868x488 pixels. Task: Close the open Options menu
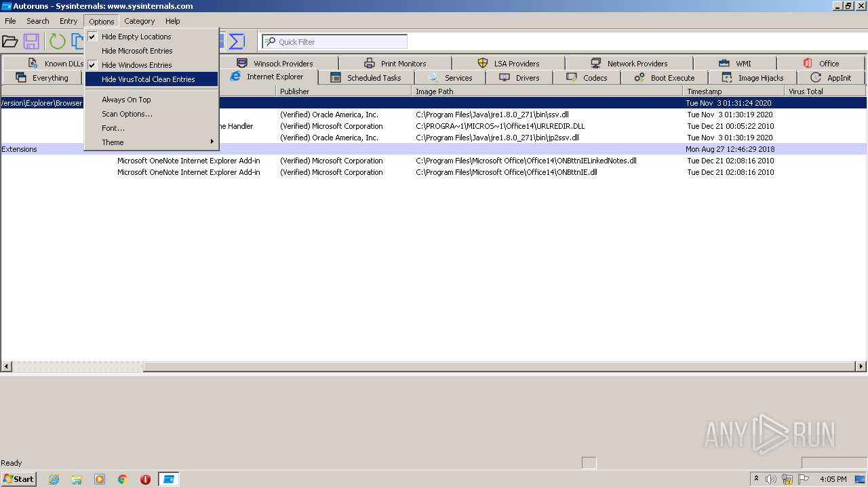102,21
